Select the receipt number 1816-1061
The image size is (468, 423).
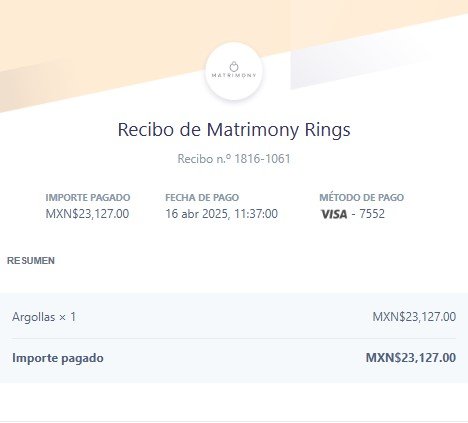pyautogui.click(x=262, y=159)
